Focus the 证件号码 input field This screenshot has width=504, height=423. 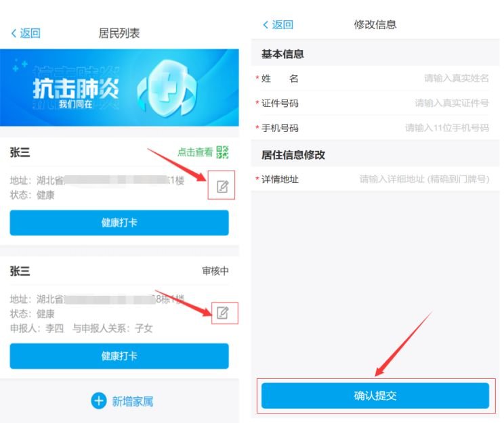click(x=375, y=103)
